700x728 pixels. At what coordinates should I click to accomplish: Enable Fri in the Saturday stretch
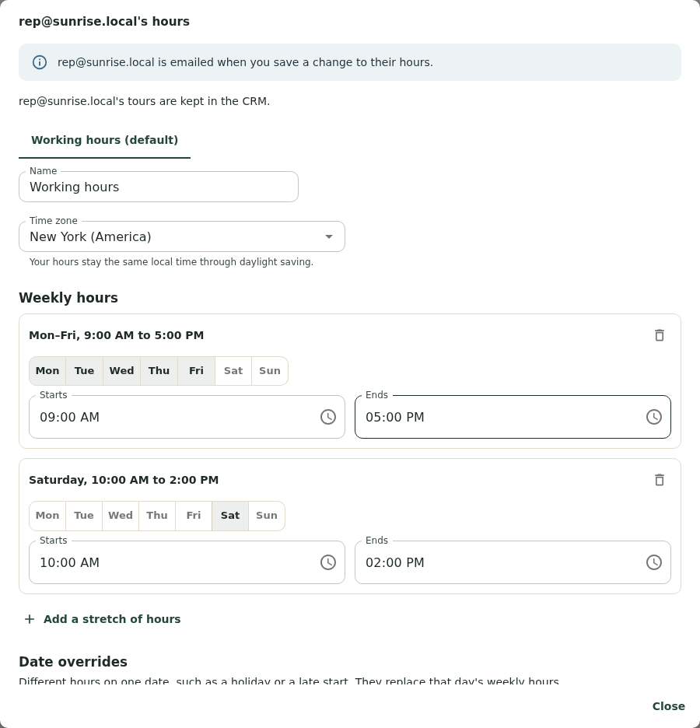click(x=194, y=516)
